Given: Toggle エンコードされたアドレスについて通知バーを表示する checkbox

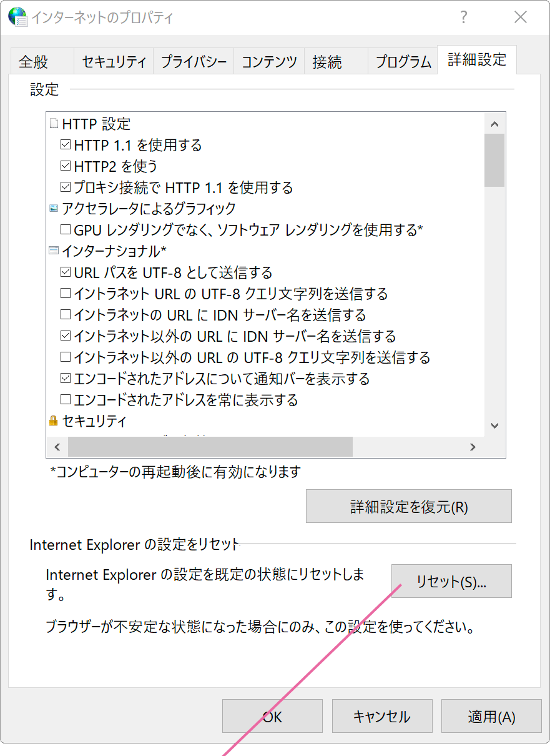Looking at the screenshot, I should pos(66,379).
